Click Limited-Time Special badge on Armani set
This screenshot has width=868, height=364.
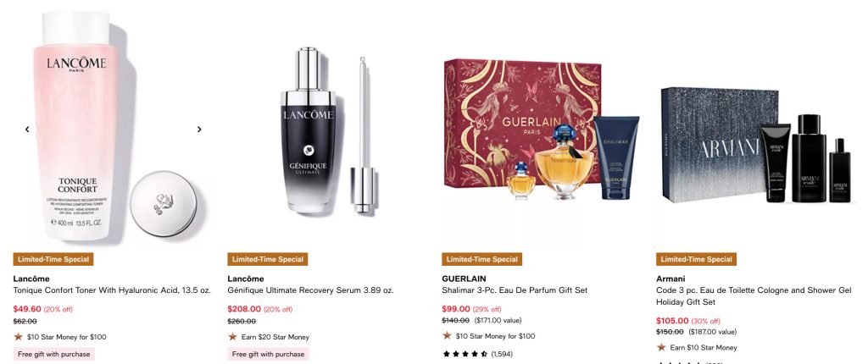(x=696, y=259)
